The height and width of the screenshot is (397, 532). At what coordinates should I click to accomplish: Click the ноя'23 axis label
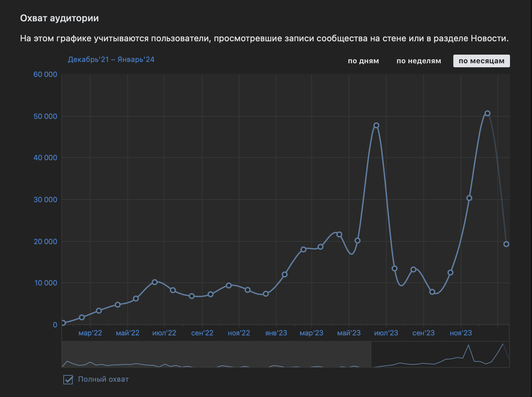461,333
